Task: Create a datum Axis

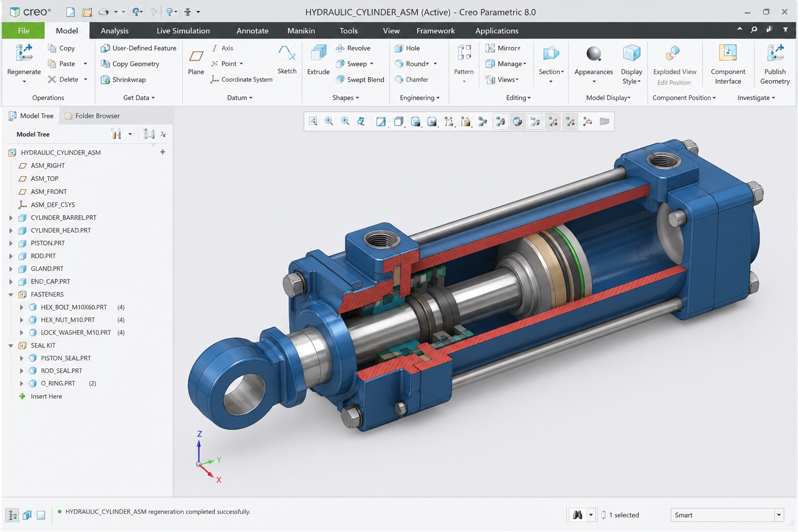Action: click(x=222, y=48)
